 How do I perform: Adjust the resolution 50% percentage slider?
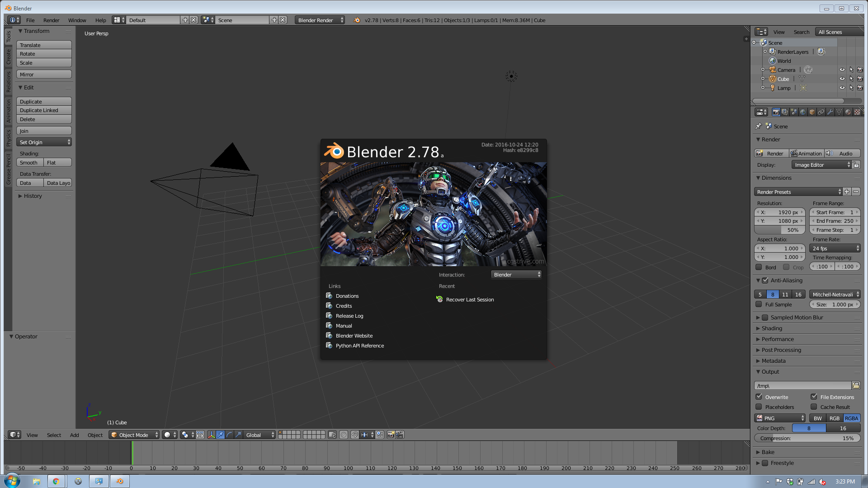pos(780,230)
